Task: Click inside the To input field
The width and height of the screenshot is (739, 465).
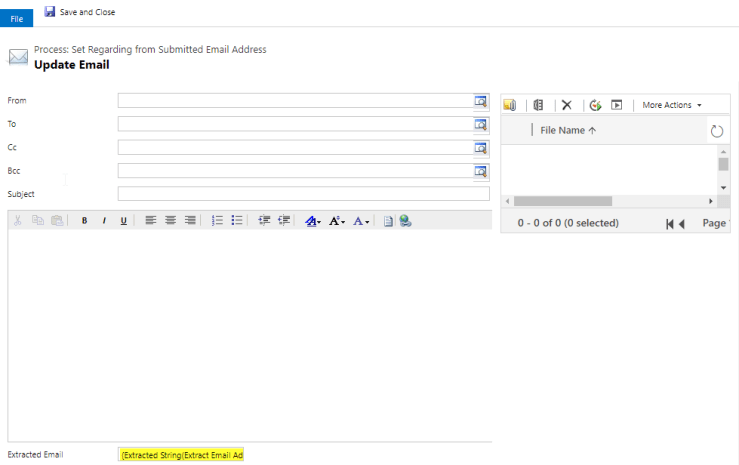Action: click(296, 124)
